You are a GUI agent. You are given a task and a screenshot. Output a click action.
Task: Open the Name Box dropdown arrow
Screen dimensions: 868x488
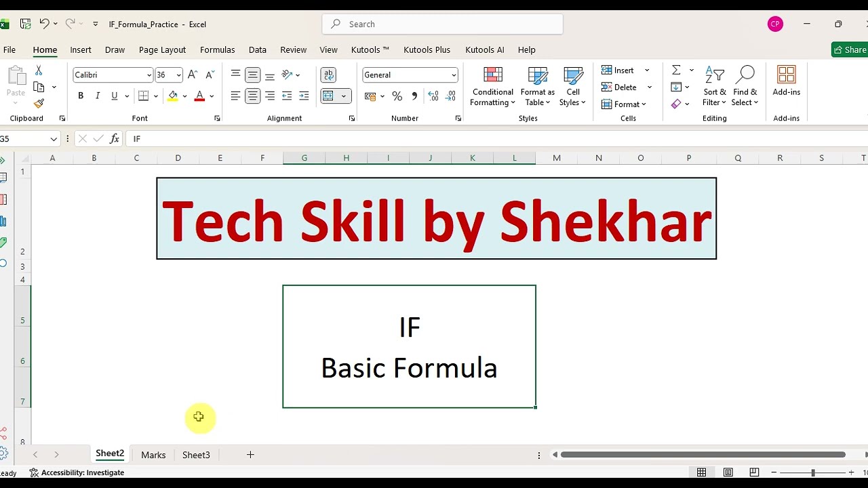tap(54, 139)
